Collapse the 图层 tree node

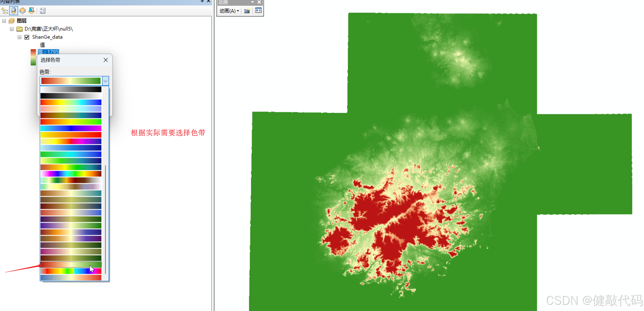pyautogui.click(x=4, y=21)
